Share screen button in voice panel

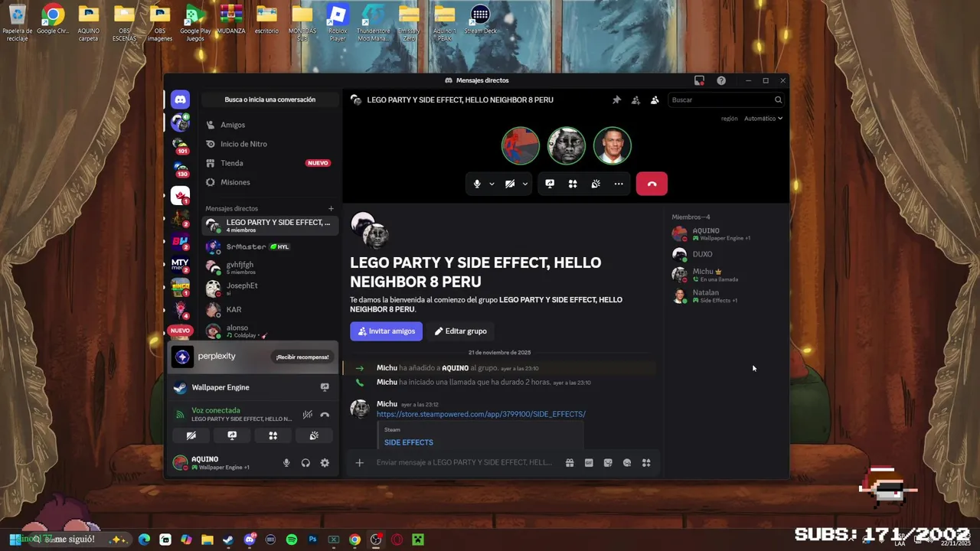(x=232, y=435)
